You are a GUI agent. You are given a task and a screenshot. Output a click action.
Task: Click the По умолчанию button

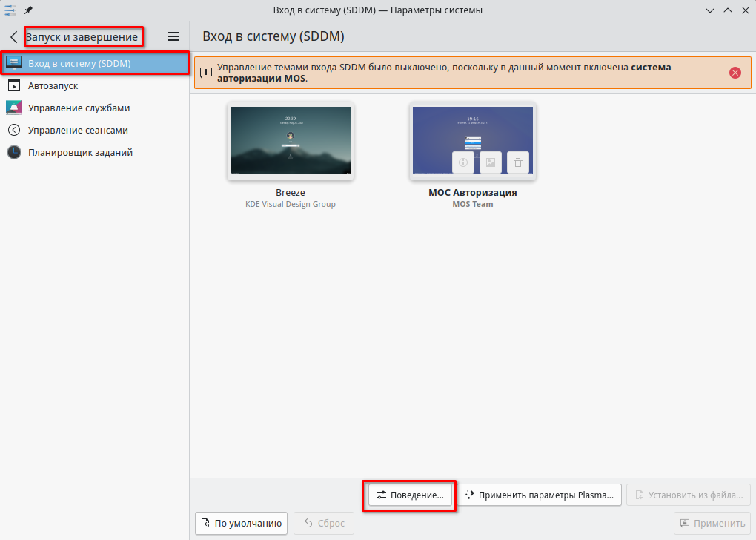point(241,523)
